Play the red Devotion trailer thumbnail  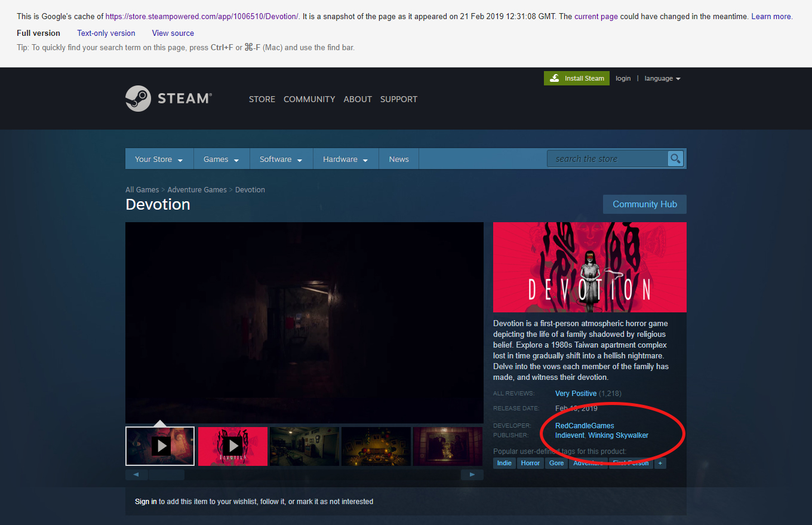(x=232, y=446)
